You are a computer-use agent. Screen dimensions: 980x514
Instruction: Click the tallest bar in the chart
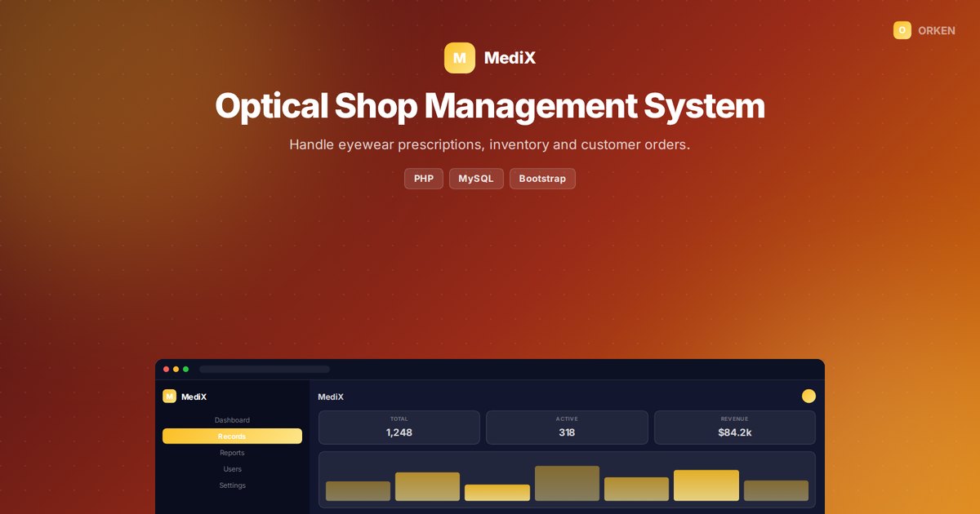click(567, 483)
